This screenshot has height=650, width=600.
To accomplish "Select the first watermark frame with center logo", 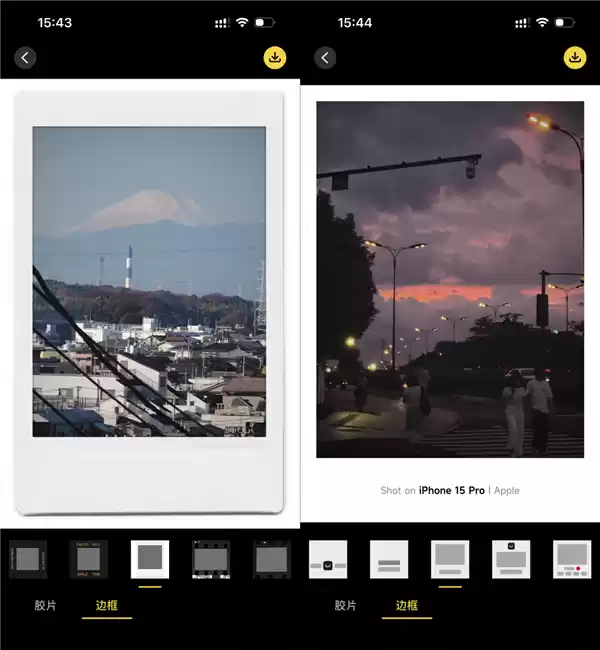I will pos(328,559).
